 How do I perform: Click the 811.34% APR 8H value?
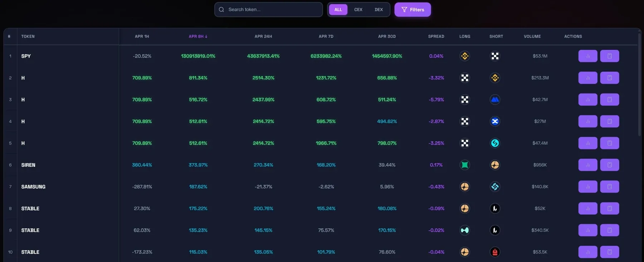198,78
